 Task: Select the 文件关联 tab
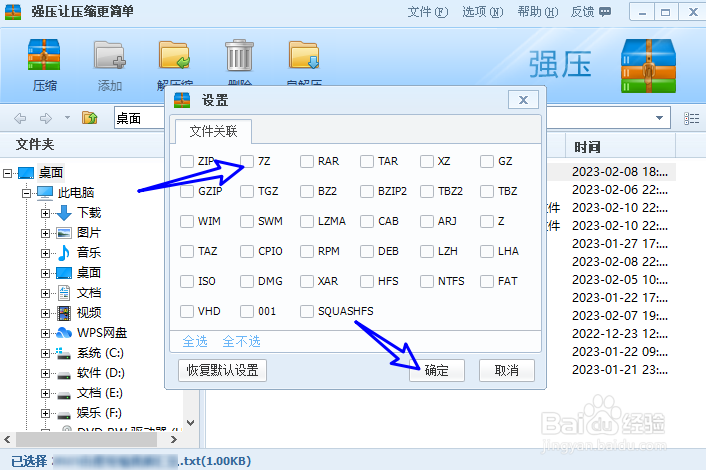(x=213, y=131)
